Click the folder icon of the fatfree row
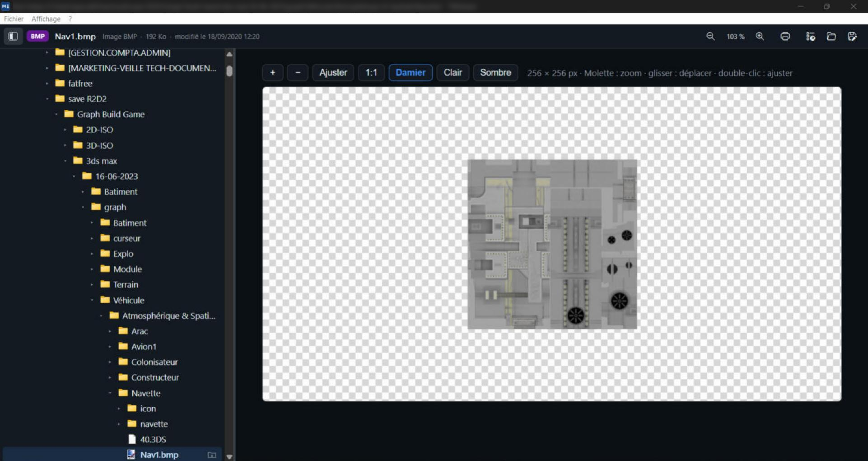868x461 pixels. pyautogui.click(x=60, y=83)
